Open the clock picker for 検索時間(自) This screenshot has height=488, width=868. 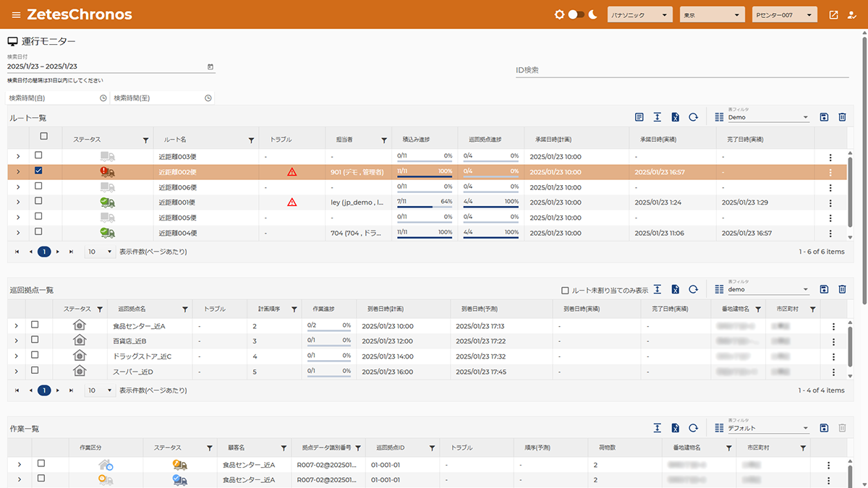coord(103,98)
